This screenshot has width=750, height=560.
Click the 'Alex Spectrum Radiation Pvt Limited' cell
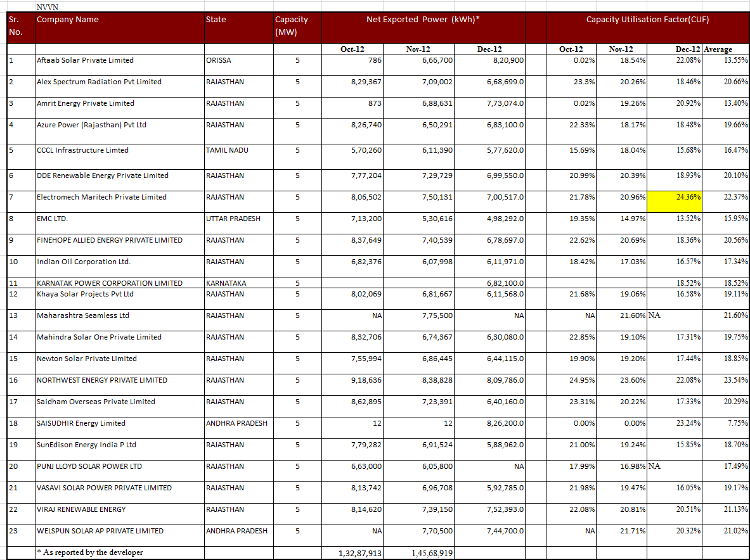[120, 86]
